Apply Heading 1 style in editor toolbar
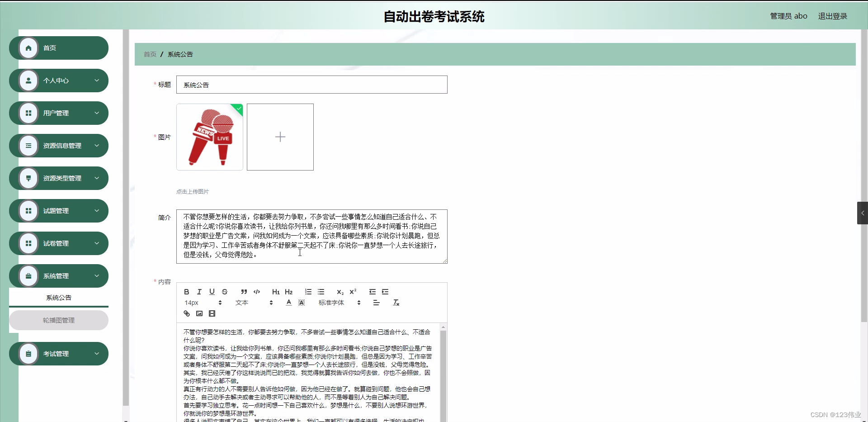This screenshot has height=422, width=868. click(x=276, y=292)
